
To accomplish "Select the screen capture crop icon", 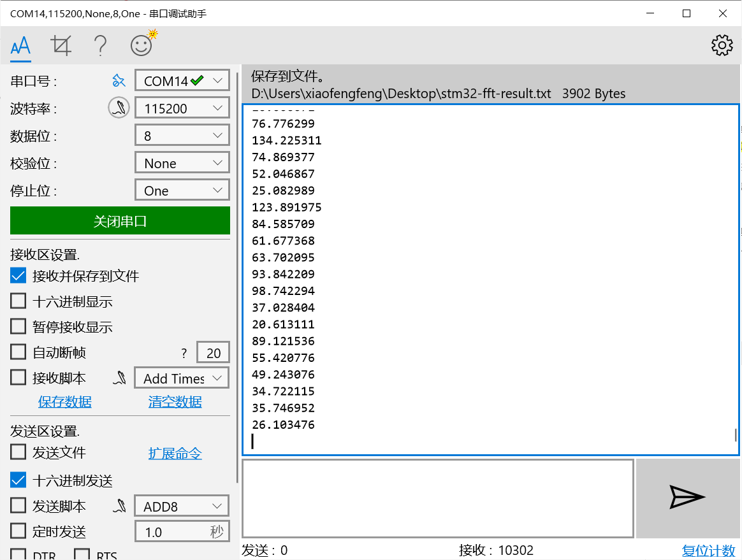I will tap(61, 45).
